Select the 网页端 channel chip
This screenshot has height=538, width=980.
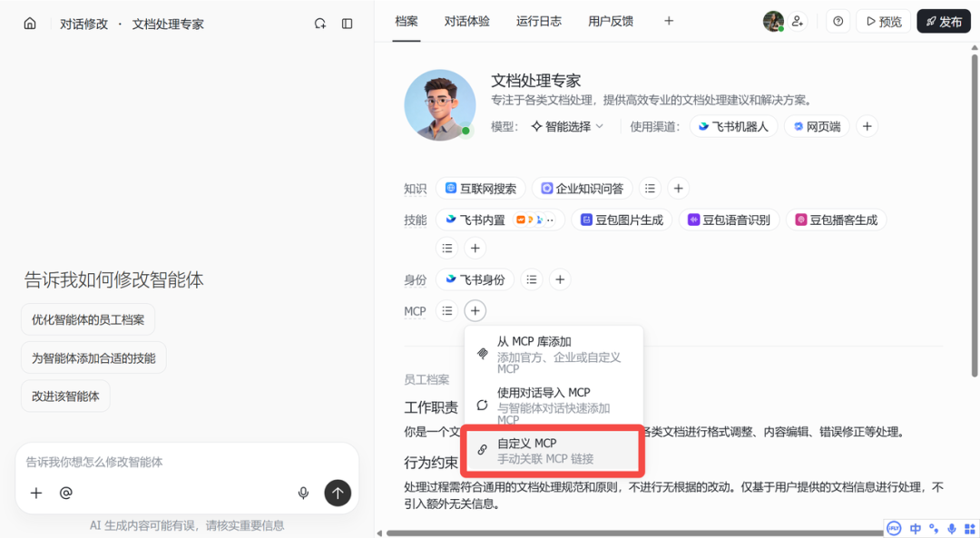tap(817, 126)
